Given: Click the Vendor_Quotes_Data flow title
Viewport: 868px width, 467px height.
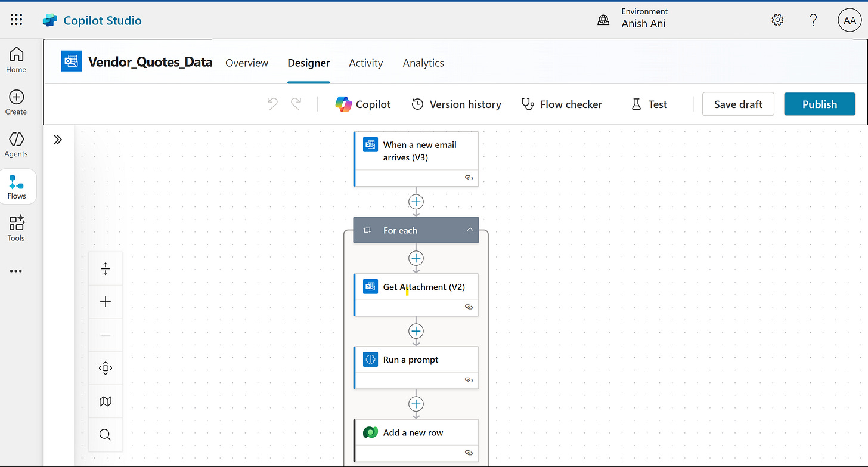Looking at the screenshot, I should (x=150, y=61).
